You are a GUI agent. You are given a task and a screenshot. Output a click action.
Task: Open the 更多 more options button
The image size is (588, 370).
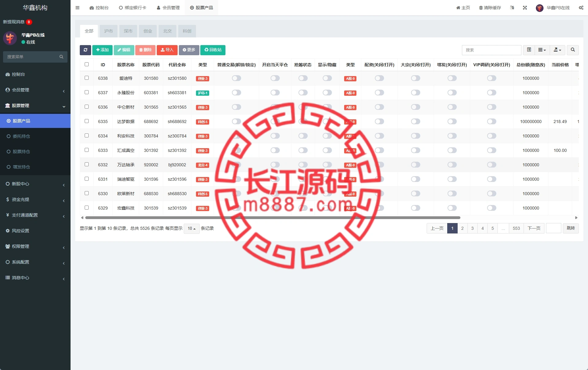coord(189,50)
